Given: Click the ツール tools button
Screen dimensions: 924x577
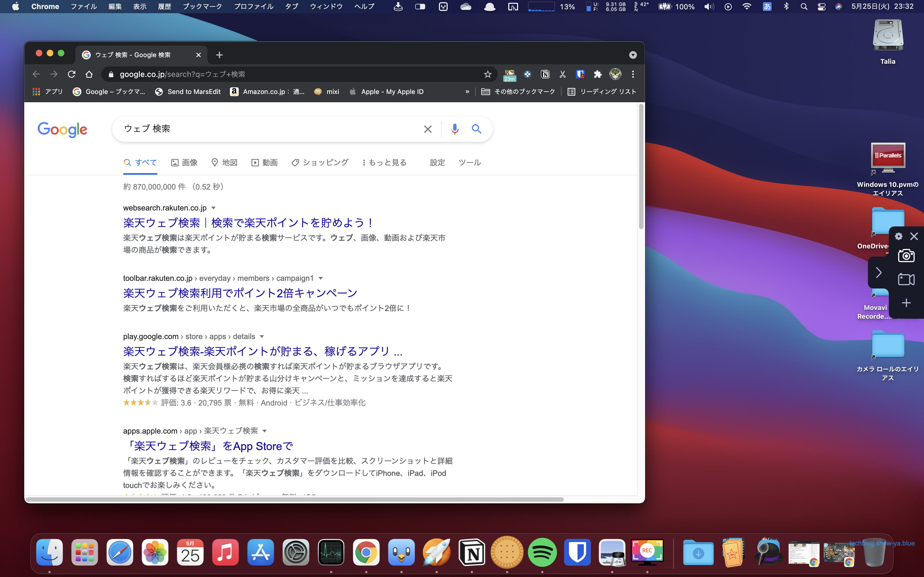Looking at the screenshot, I should 469,163.
